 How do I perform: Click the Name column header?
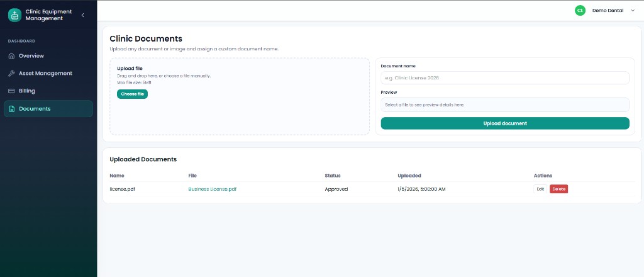pos(117,176)
